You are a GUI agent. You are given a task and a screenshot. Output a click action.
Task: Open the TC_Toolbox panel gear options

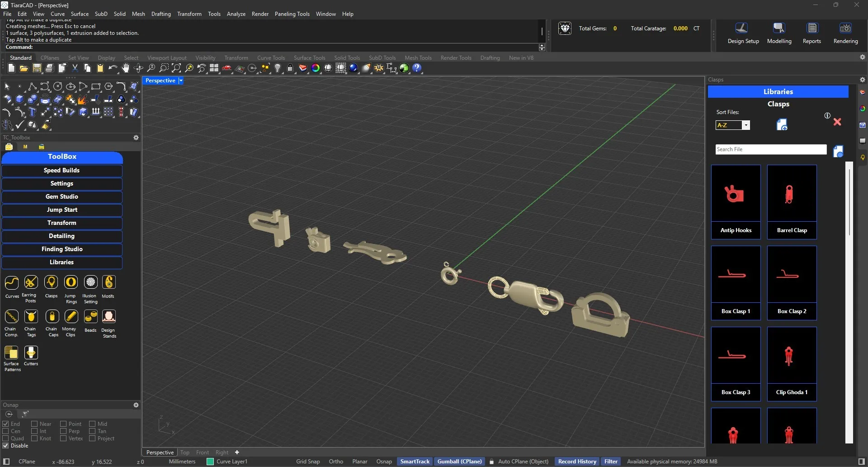point(136,138)
